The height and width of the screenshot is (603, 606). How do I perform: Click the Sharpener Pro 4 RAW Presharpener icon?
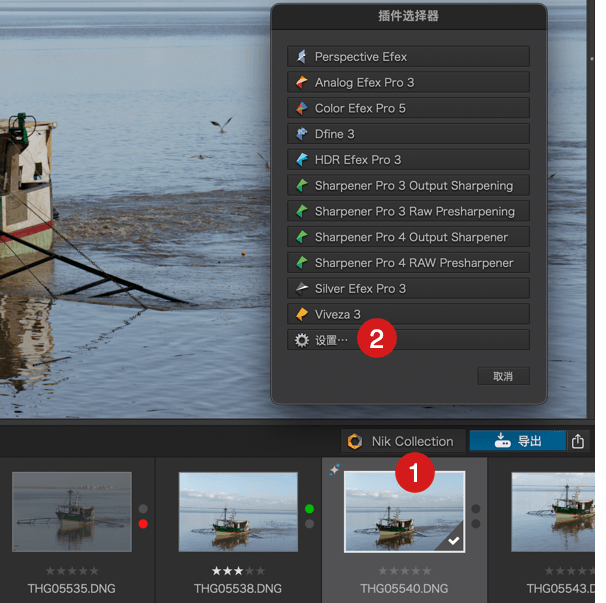click(x=301, y=263)
